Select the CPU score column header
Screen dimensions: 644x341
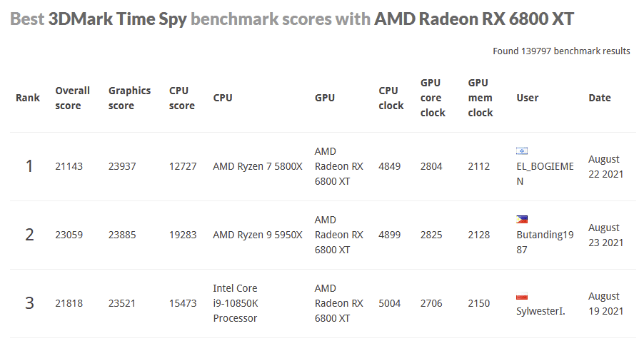tap(181, 98)
